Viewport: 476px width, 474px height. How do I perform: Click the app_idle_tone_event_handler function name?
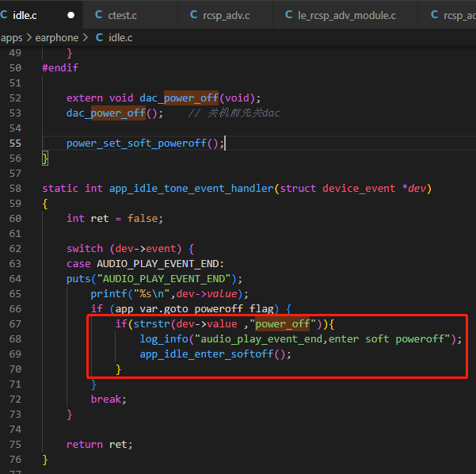(x=191, y=189)
